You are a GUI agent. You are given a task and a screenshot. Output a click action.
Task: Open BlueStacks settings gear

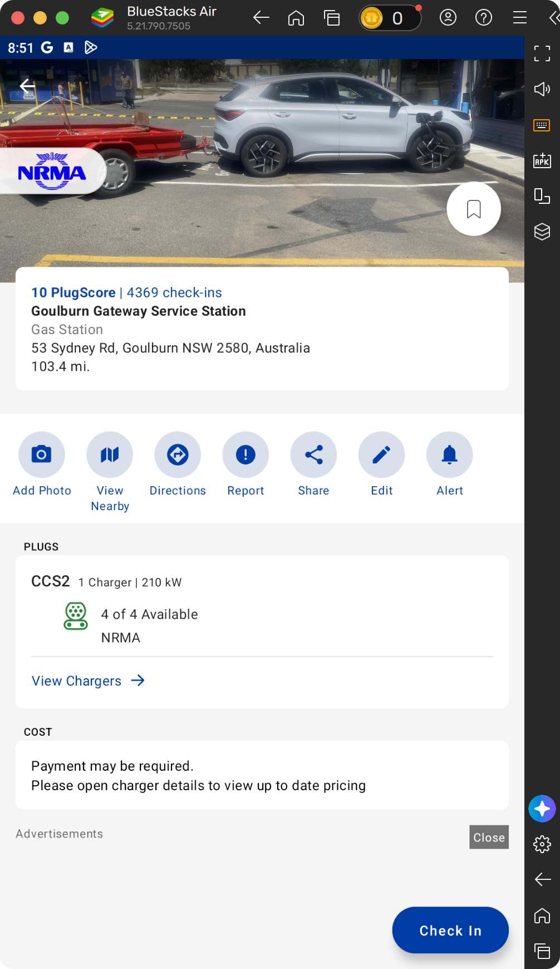click(542, 844)
